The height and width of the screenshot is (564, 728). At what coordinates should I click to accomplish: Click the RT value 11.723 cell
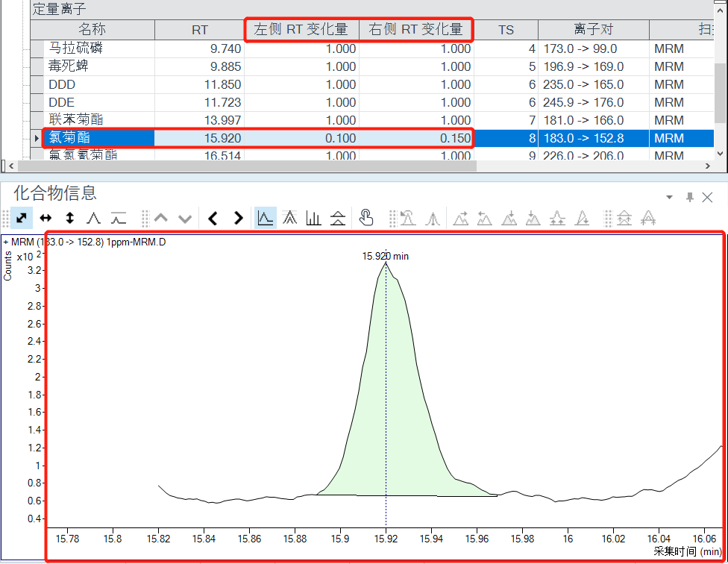(200, 102)
